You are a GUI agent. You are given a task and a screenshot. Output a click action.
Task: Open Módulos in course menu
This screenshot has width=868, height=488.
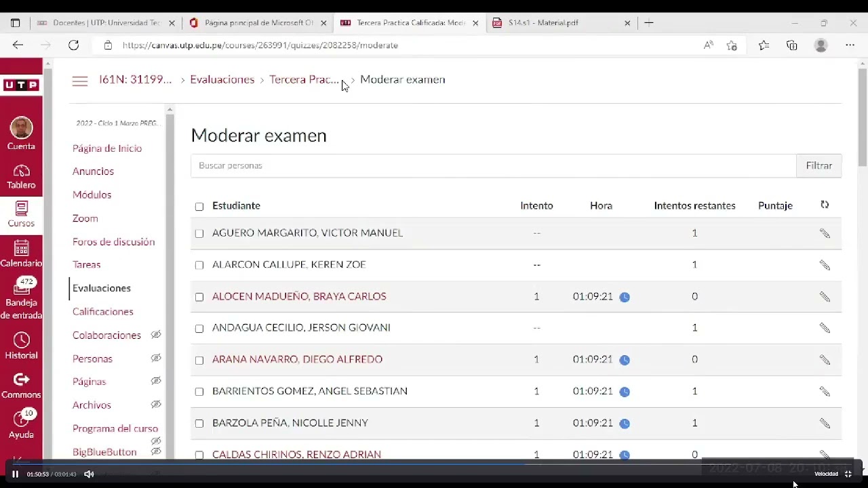pos(92,195)
